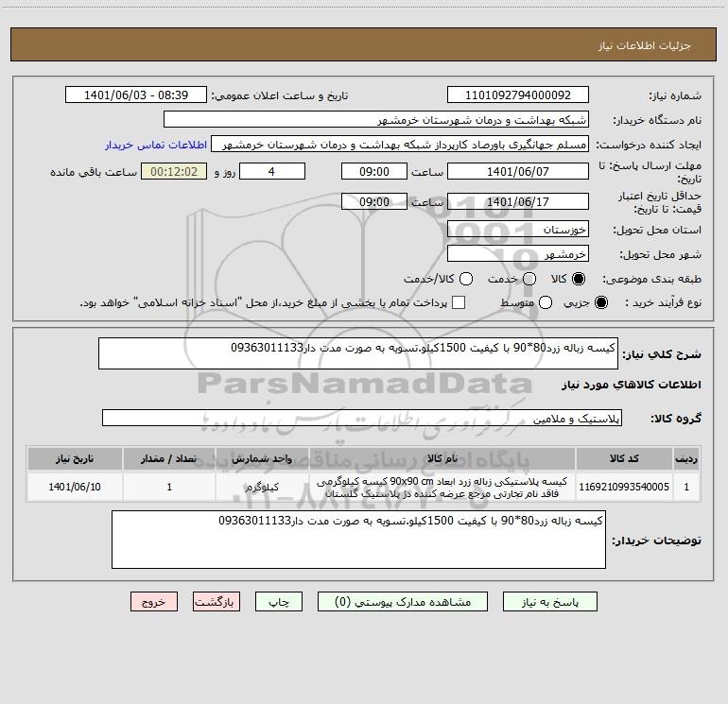Screen dimensions: 728x704
Task: Click the شهر محل تحویل field
Action: point(517,253)
